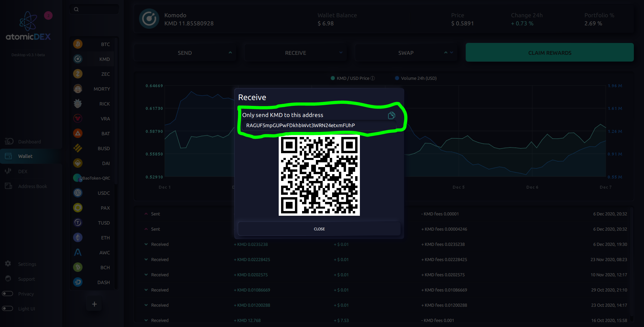Expand the Sent transaction with fees 0.00004246

146,229
